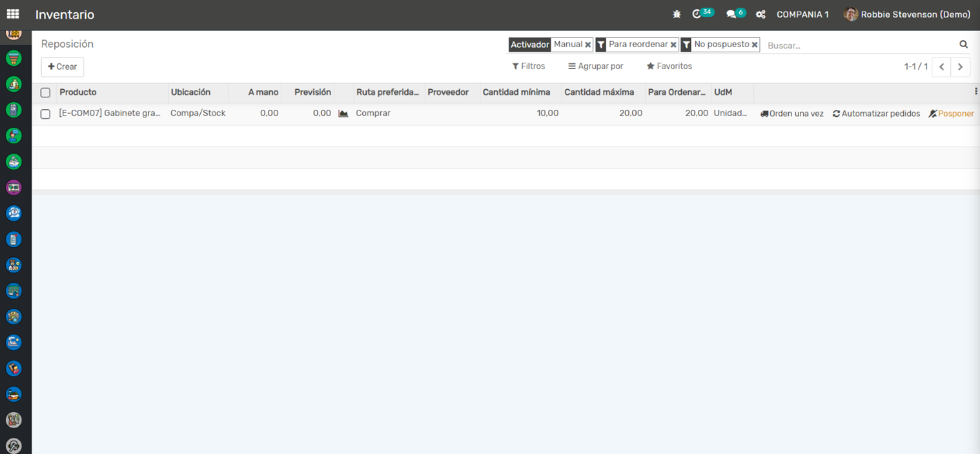Expand the Filtros dropdown
Viewport: 980px width, 454px height.
pyautogui.click(x=529, y=67)
